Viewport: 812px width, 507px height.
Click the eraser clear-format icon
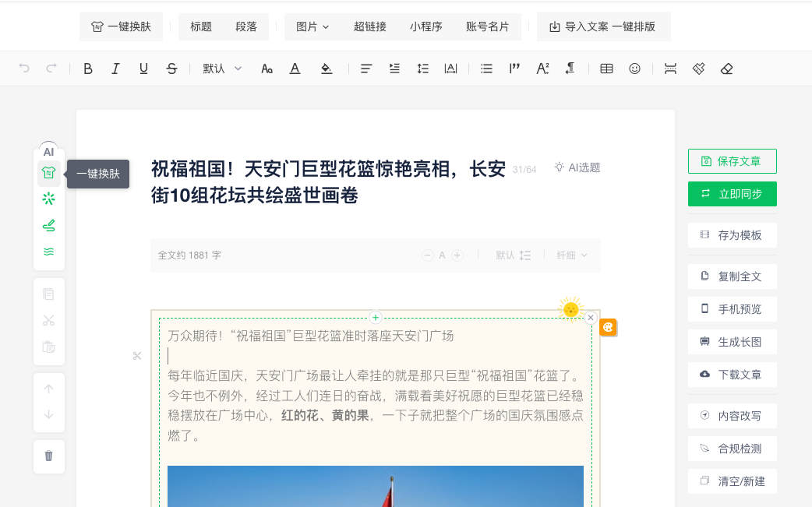pyautogui.click(x=726, y=69)
